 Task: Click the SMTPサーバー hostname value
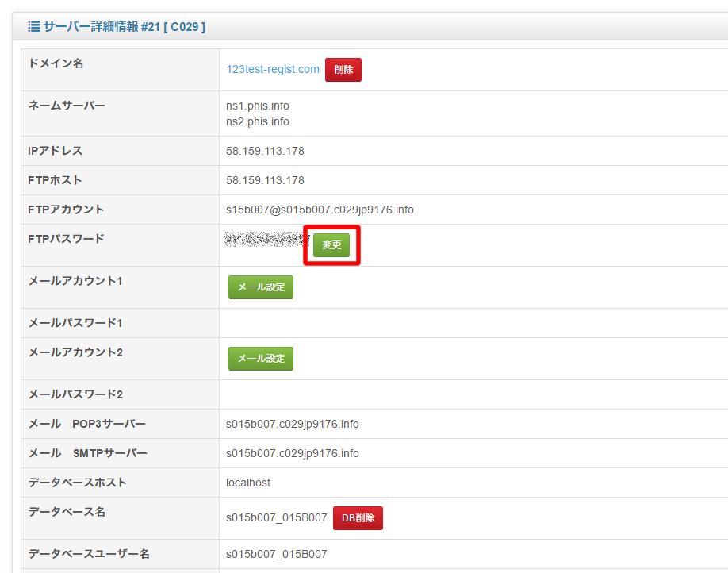pos(292,453)
